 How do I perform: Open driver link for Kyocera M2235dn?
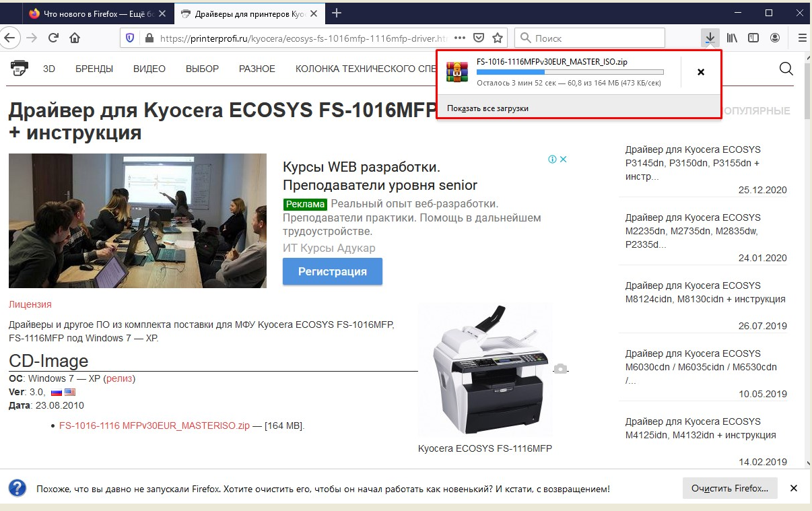point(693,231)
